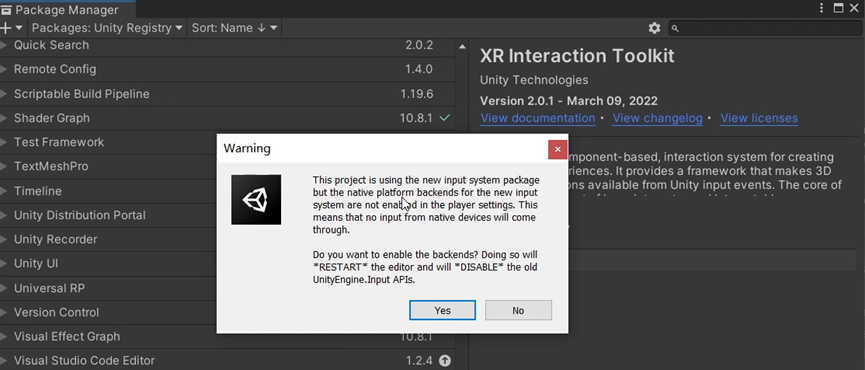Viewport: 865px width, 370px height.
Task: Expand the Universal RP package arrow
Action: [x=3, y=288]
